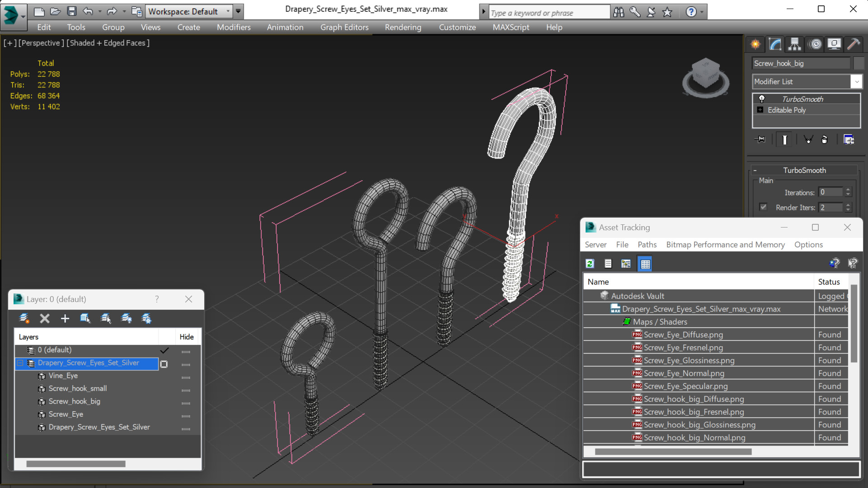Open the Paths menu in Asset Tracking
The width and height of the screenshot is (868, 488).
[x=647, y=245]
